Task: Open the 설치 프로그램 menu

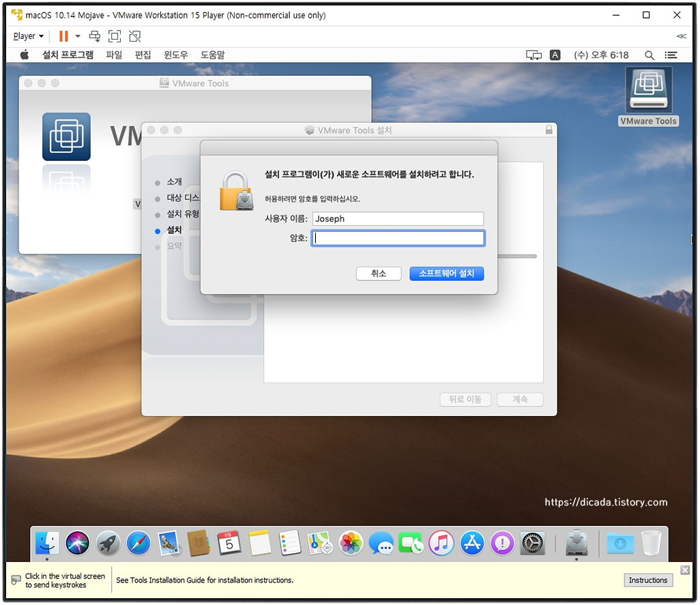Action: pos(68,55)
